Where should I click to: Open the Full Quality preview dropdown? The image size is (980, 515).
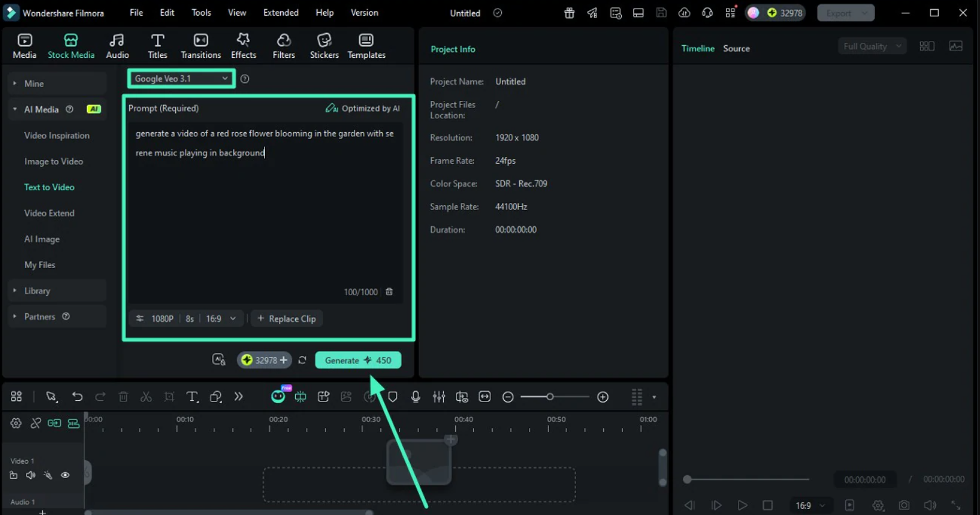tap(872, 46)
